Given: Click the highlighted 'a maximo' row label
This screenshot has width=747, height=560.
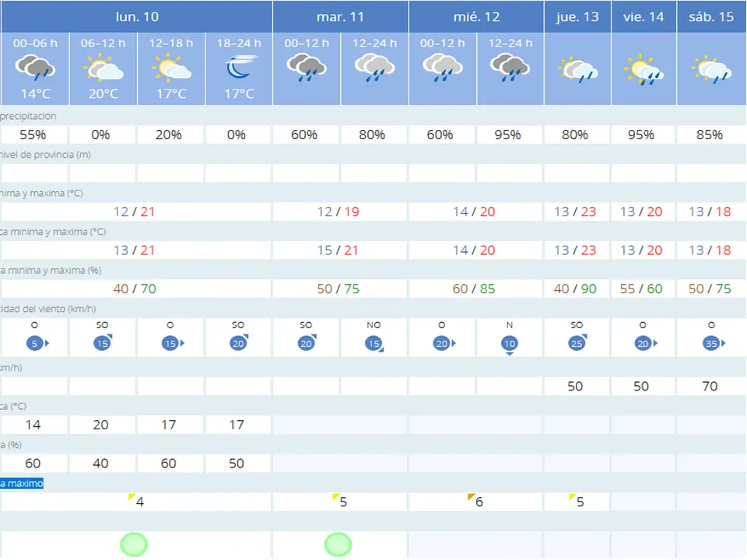Looking at the screenshot, I should pyautogui.click(x=22, y=483).
